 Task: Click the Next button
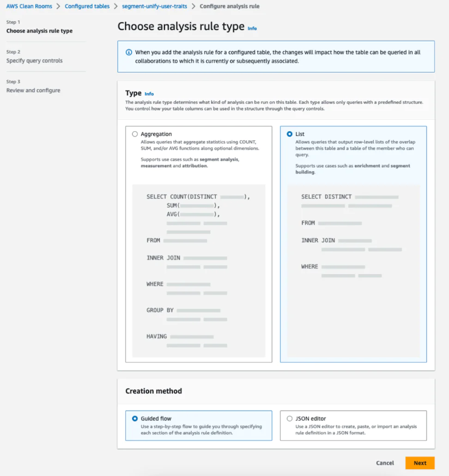point(419,463)
